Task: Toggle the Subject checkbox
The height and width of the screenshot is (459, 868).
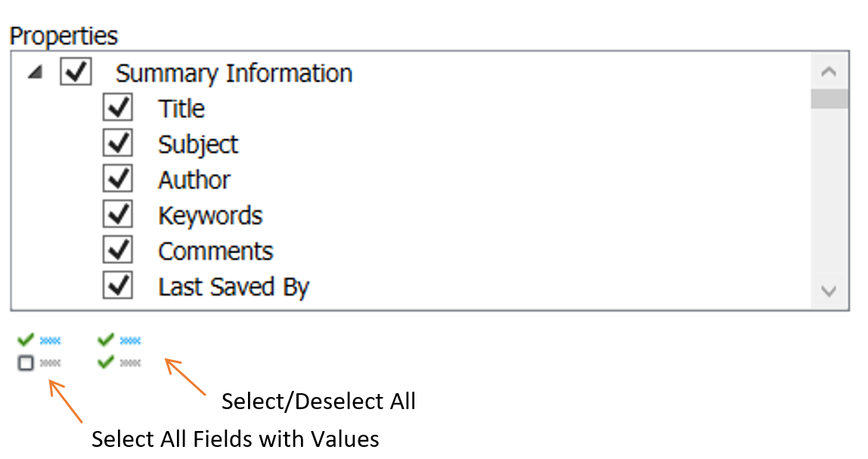Action: click(118, 144)
